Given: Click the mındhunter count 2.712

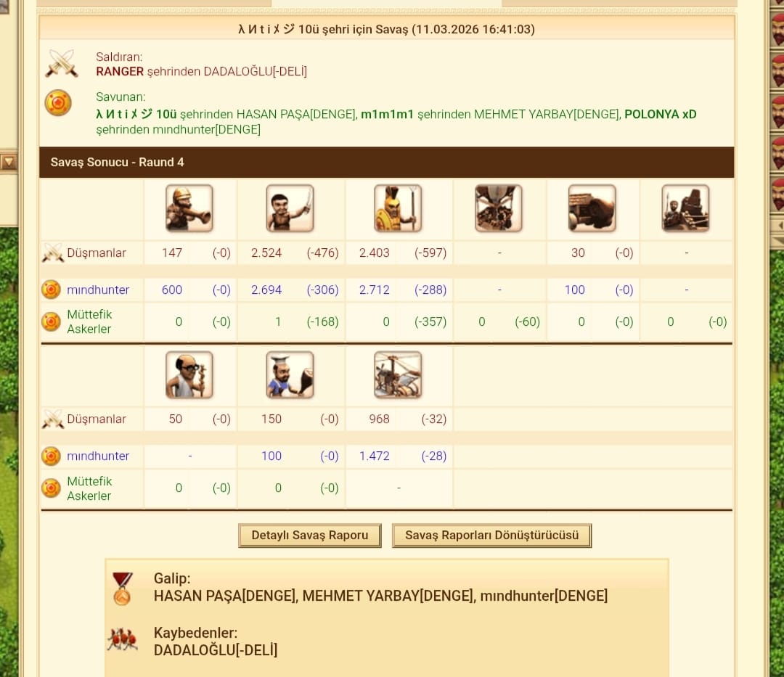Looking at the screenshot, I should pyautogui.click(x=375, y=290).
